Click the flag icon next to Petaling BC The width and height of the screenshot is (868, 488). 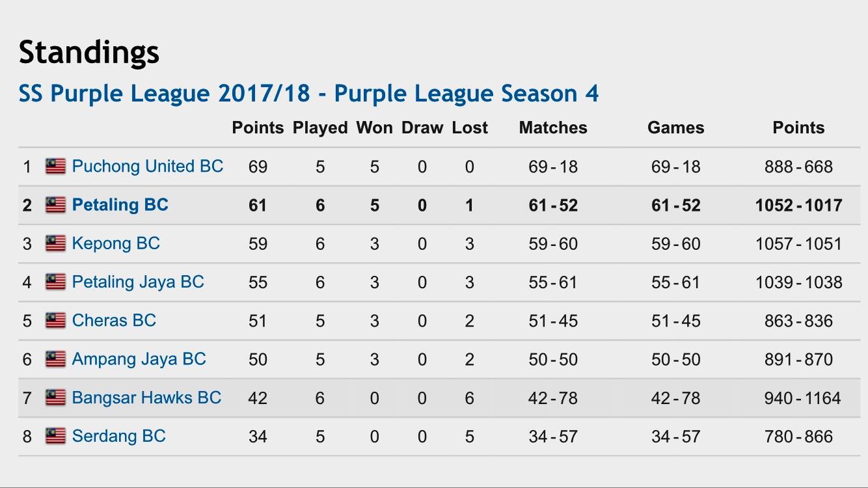point(55,205)
